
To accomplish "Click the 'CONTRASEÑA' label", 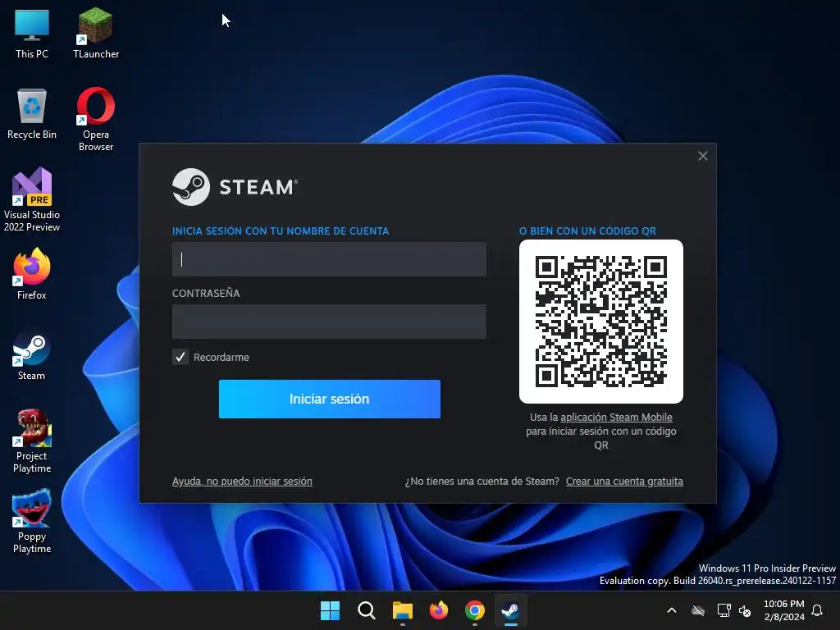I will [x=206, y=293].
